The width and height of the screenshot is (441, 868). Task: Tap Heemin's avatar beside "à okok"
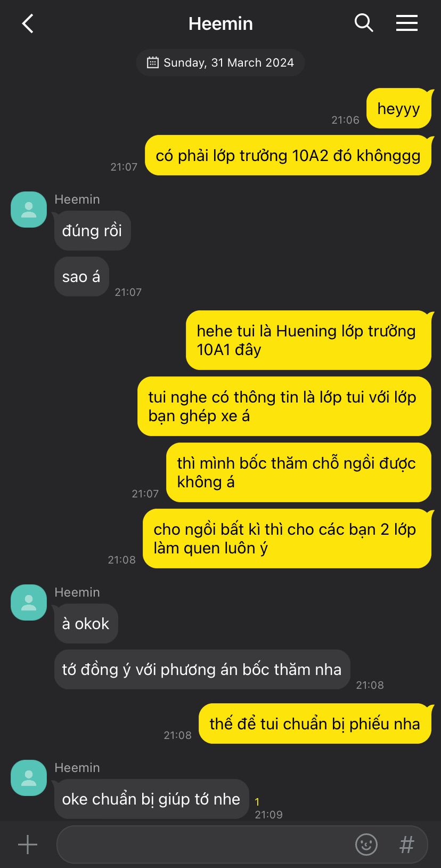pos(29,602)
